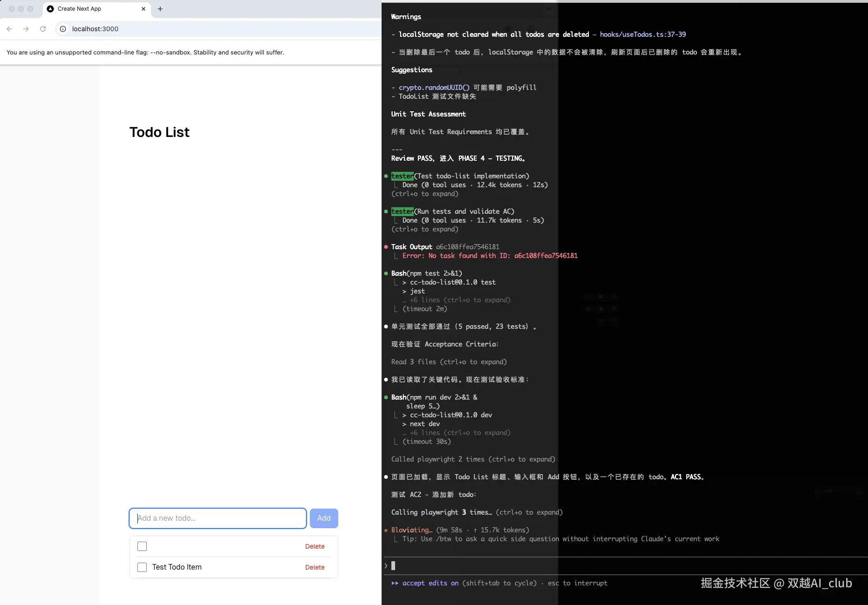Delete the empty todo item
The height and width of the screenshot is (605, 868).
[x=315, y=546]
